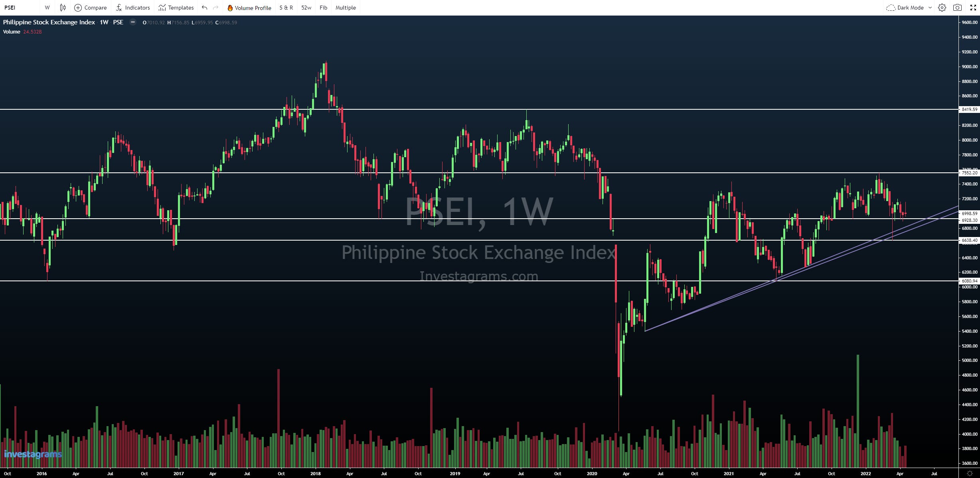Select the 52w toolbar option

coord(305,8)
